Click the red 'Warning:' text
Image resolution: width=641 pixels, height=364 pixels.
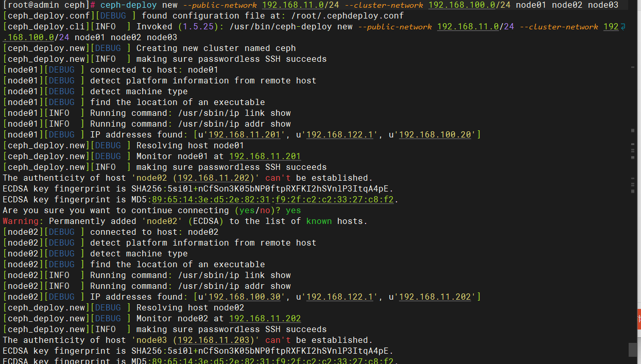(x=23, y=221)
